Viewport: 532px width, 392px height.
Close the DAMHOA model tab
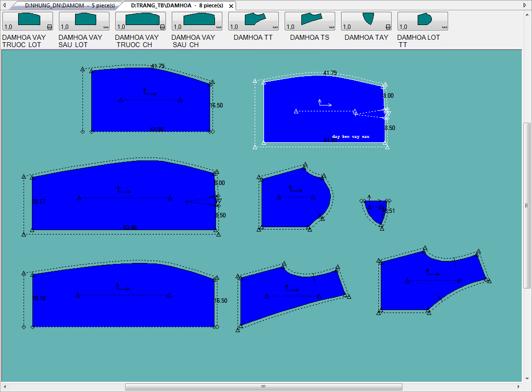231,6
